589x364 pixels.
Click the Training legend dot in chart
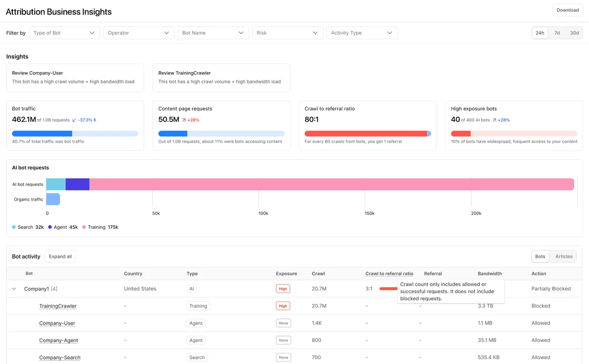tap(84, 227)
